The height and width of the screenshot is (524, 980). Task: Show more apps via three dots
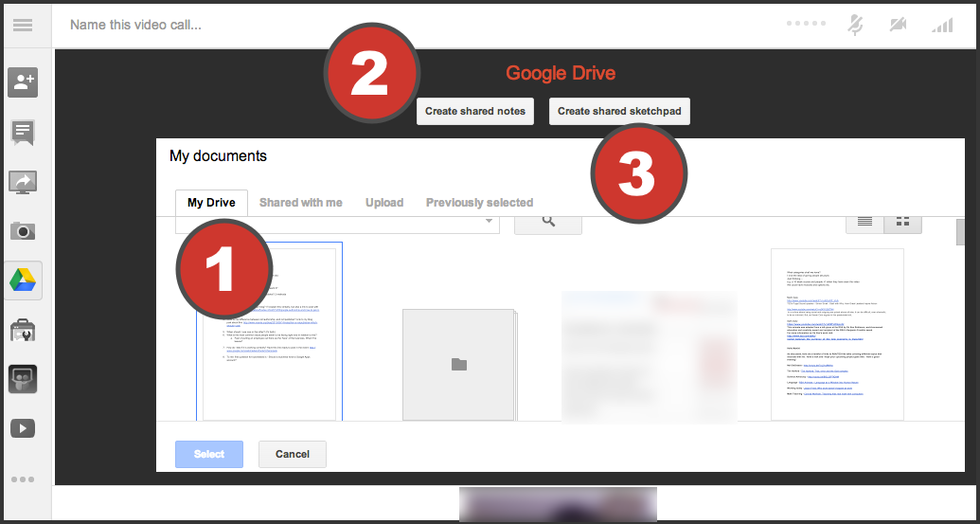pyautogui.click(x=23, y=479)
